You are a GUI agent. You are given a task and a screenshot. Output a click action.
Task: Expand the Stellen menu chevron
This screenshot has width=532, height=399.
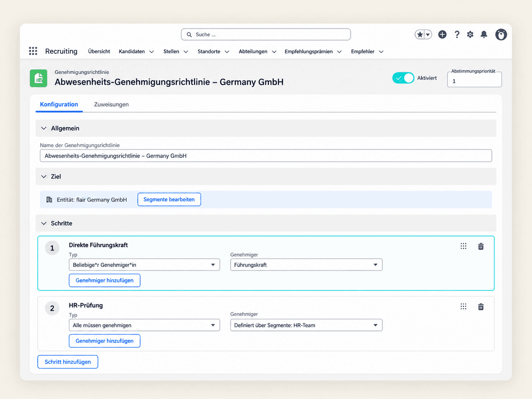186,52
